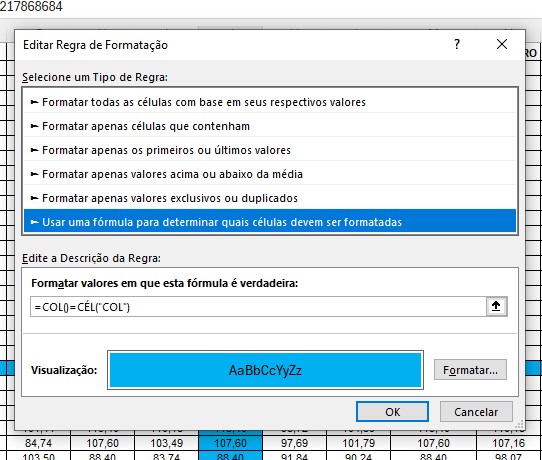Open the help question mark in dialog

tap(457, 44)
